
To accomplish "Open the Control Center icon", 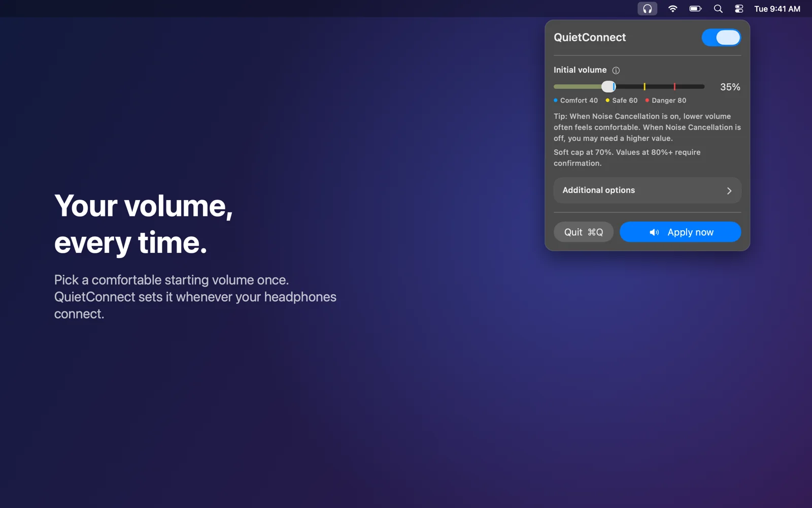I will [x=739, y=9].
